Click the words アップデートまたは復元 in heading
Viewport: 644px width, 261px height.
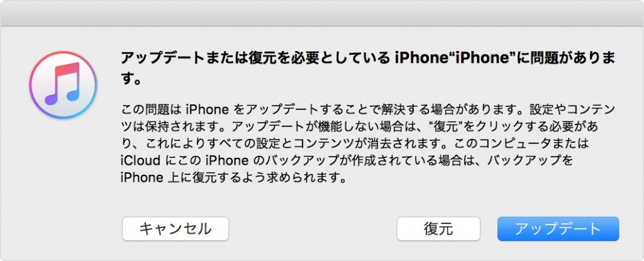(x=184, y=58)
